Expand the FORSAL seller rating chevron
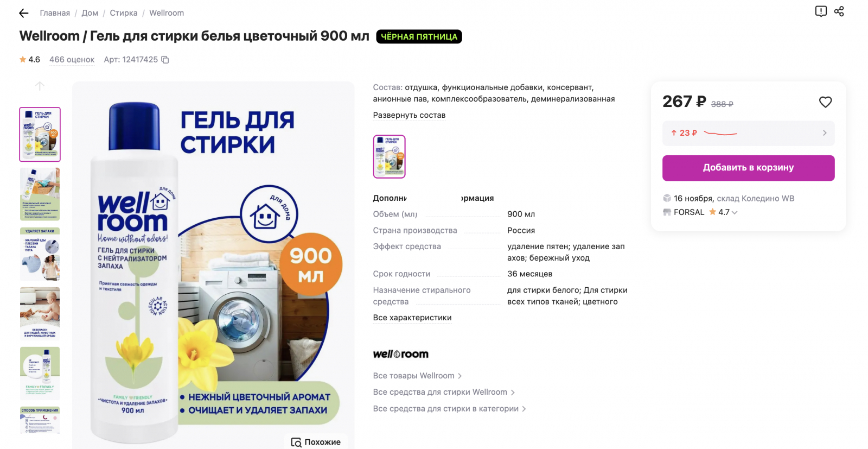 [735, 213]
